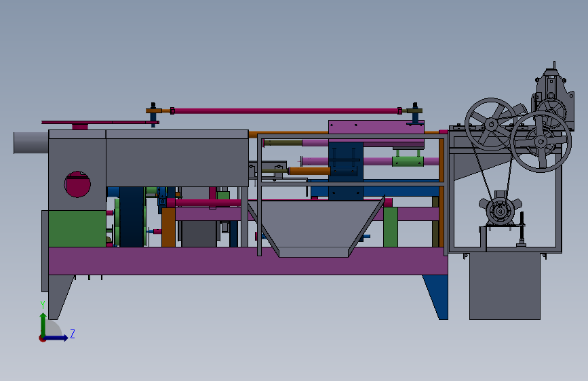Click the green Y axis arrow of the triad

[x=43, y=324]
